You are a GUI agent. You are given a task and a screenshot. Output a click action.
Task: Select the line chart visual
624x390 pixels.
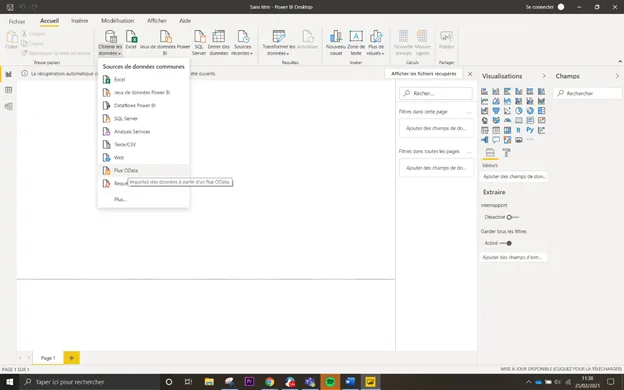click(x=484, y=101)
